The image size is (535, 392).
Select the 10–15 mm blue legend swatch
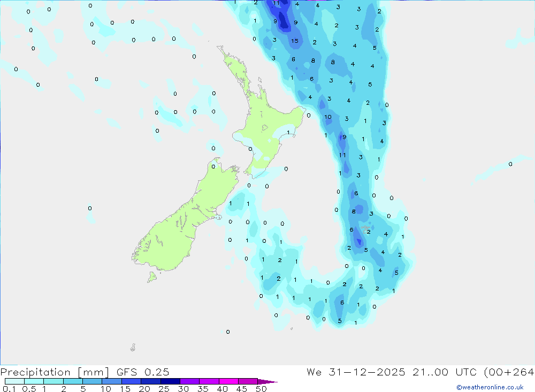112,381
